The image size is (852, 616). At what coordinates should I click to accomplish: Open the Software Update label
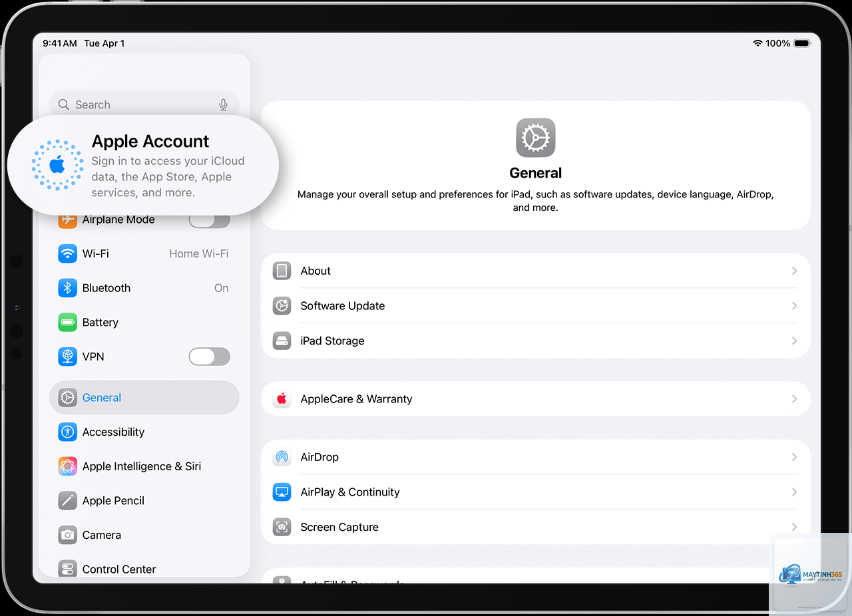pyautogui.click(x=343, y=306)
